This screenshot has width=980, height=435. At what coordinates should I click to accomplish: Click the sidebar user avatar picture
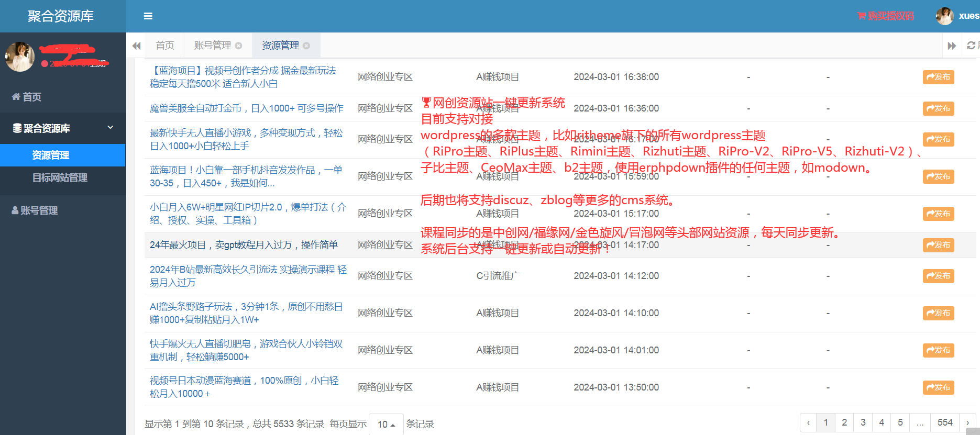point(20,57)
